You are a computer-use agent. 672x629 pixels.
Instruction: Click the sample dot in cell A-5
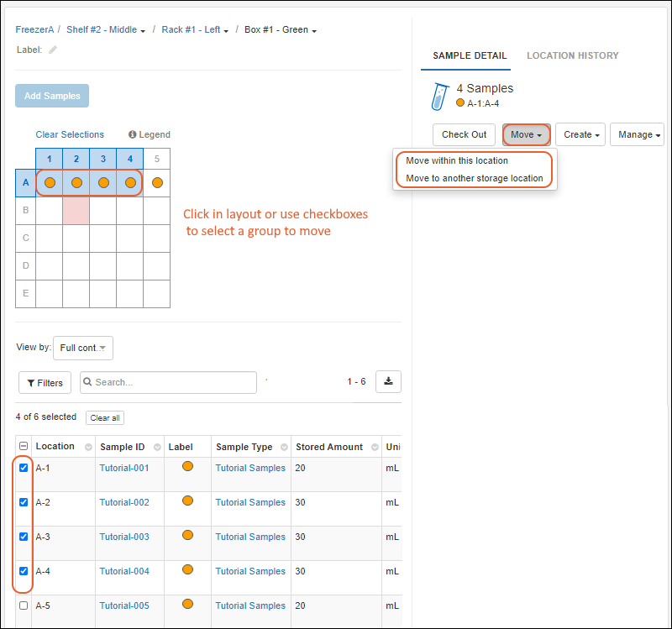coord(157,182)
